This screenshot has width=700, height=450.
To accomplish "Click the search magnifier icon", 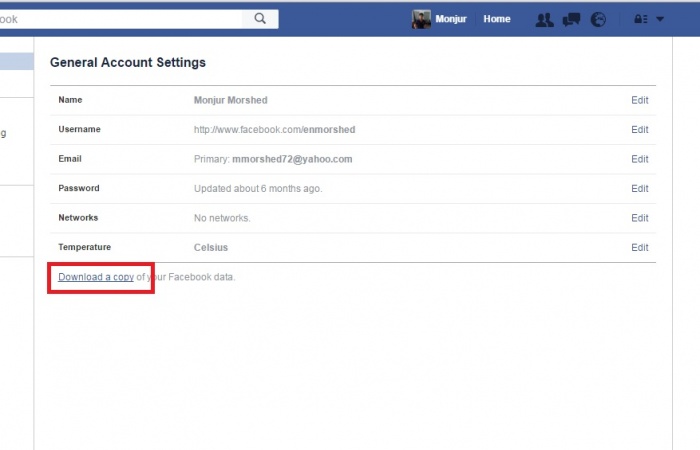I will pos(260,19).
